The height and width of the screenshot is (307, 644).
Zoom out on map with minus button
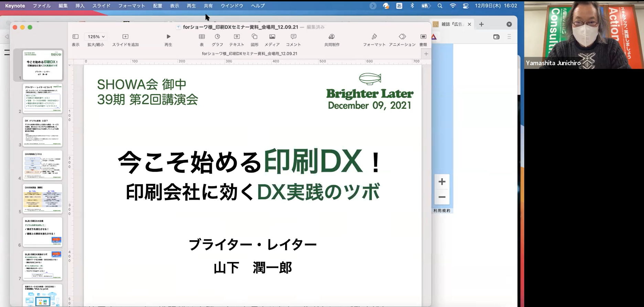tap(442, 197)
